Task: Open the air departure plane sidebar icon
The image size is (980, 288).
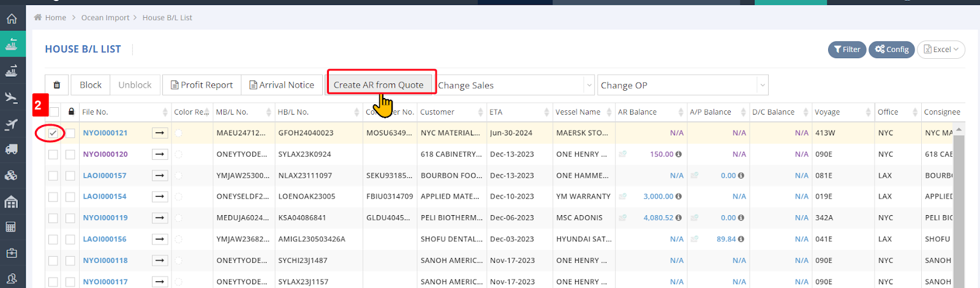Action: pos(12,97)
